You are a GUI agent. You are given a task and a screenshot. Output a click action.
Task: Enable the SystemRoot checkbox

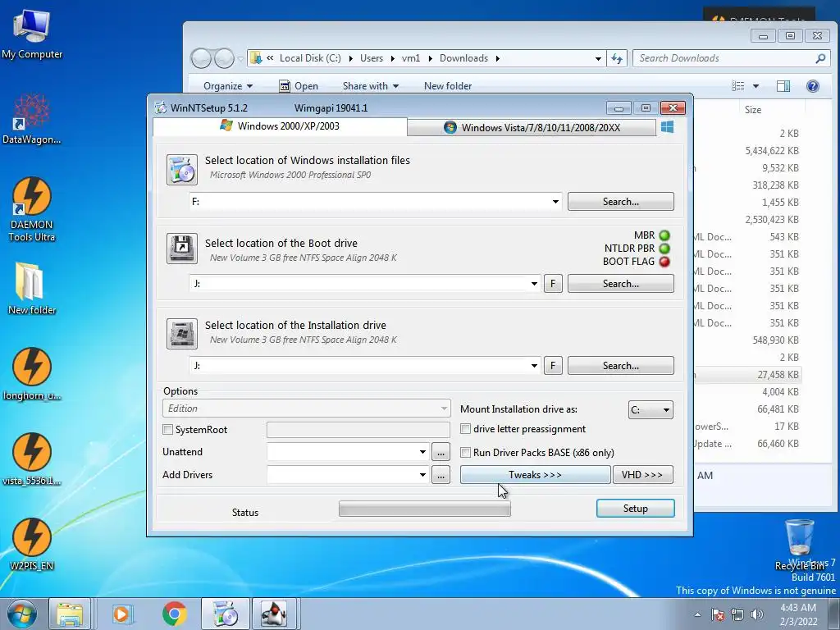click(x=167, y=430)
